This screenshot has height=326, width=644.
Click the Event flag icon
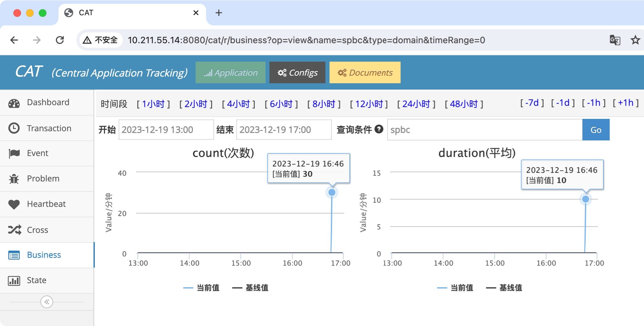click(14, 153)
